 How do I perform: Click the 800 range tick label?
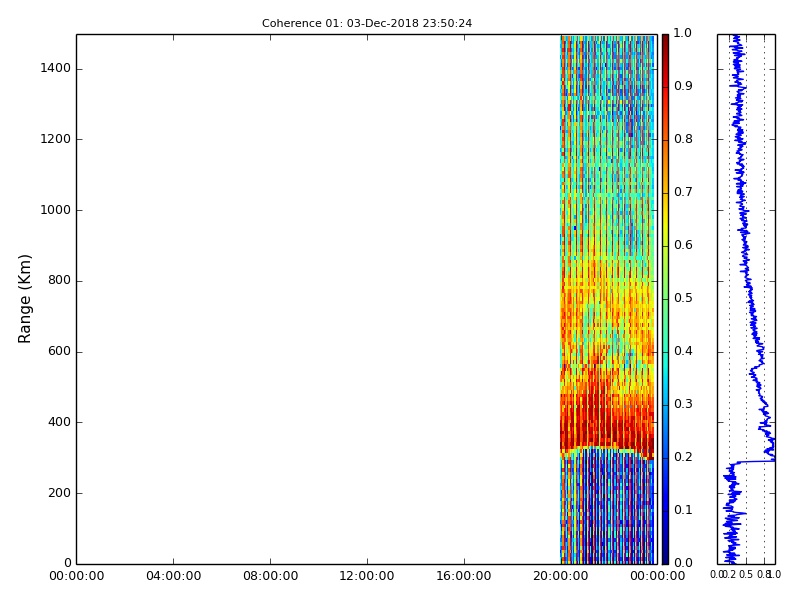(x=59, y=280)
